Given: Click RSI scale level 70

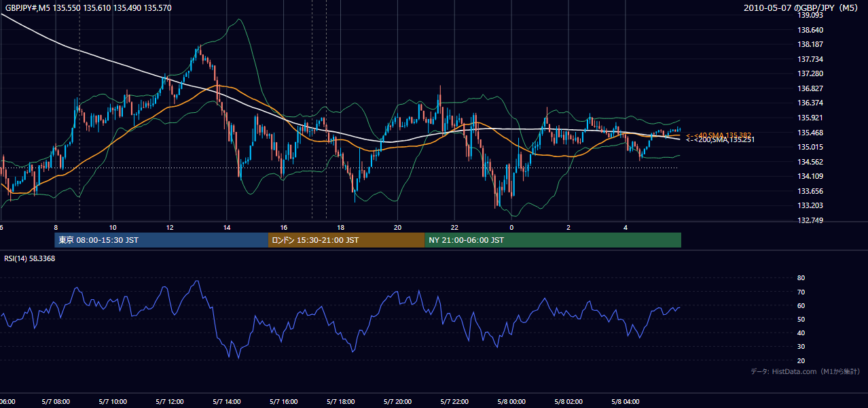Looking at the screenshot, I should click(801, 292).
